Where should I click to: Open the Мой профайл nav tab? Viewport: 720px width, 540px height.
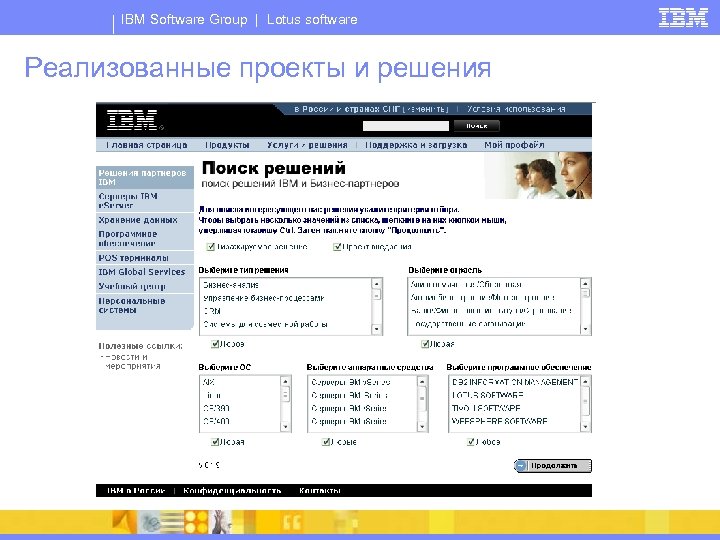click(x=514, y=145)
